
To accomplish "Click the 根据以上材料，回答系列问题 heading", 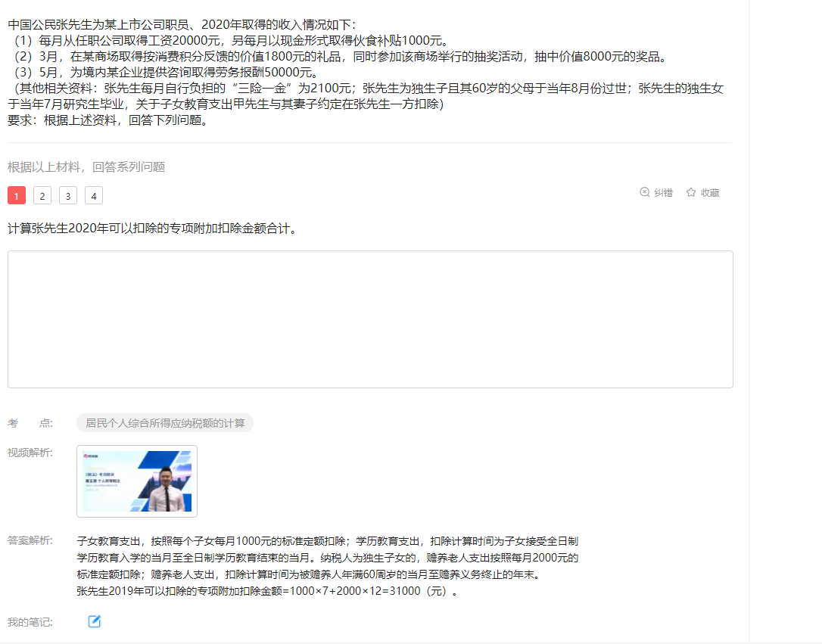I will pyautogui.click(x=86, y=166).
